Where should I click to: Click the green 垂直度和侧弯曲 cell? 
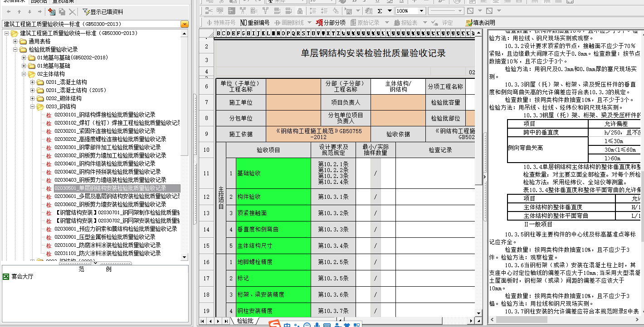tap(273, 230)
